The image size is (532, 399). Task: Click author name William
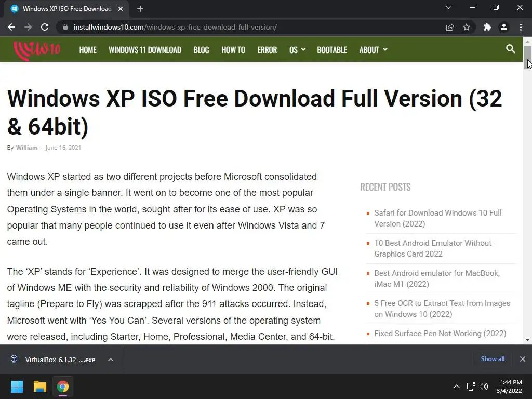point(26,148)
